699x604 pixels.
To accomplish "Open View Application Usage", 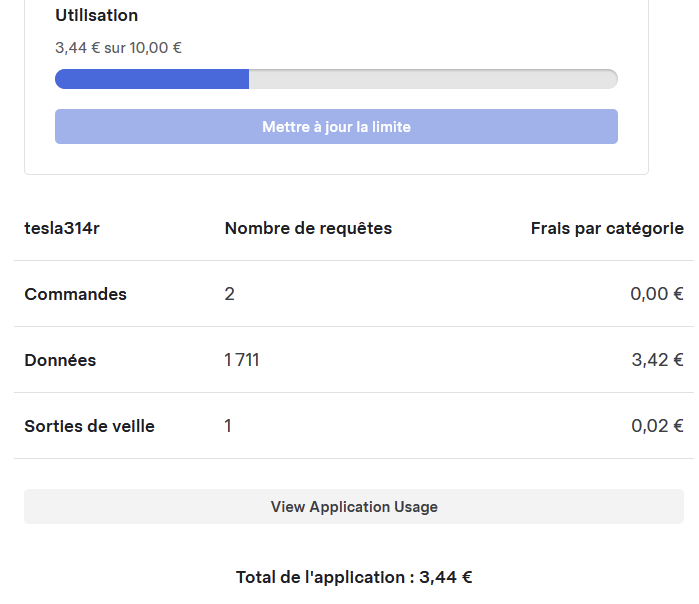I will pos(354,507).
